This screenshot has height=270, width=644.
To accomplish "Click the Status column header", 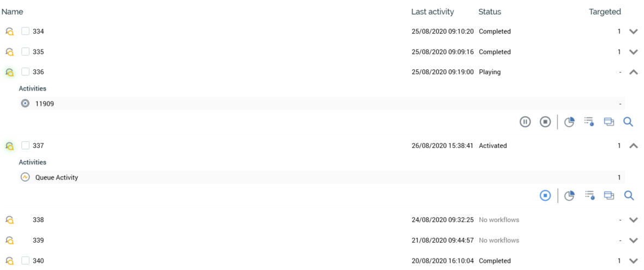I will coord(490,11).
